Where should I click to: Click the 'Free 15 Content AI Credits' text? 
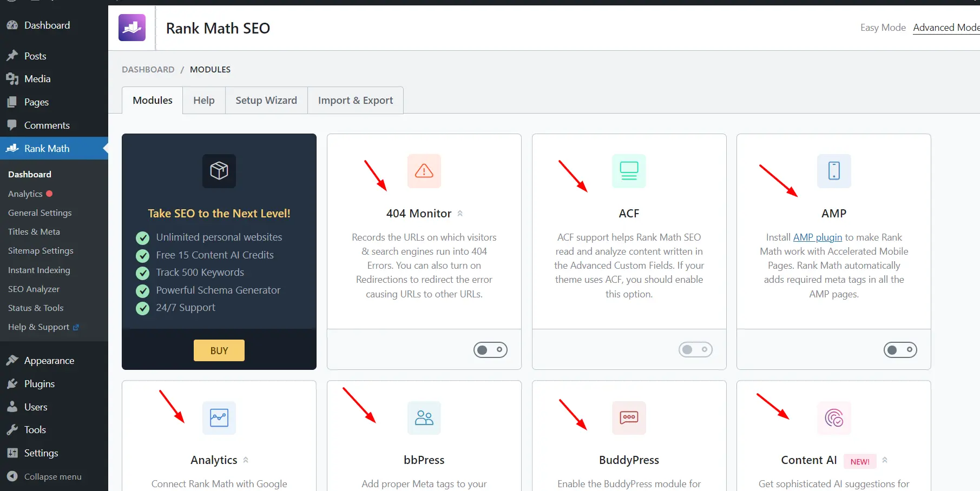click(x=215, y=255)
